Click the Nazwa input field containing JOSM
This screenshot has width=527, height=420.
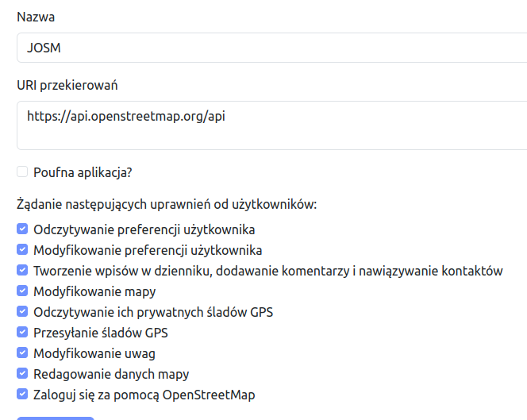tap(272, 48)
